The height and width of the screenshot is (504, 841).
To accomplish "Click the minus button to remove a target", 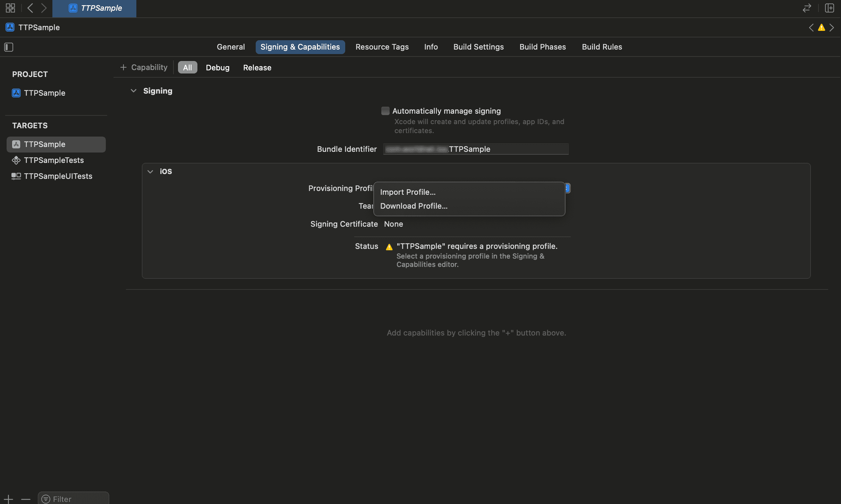I will [x=26, y=499].
